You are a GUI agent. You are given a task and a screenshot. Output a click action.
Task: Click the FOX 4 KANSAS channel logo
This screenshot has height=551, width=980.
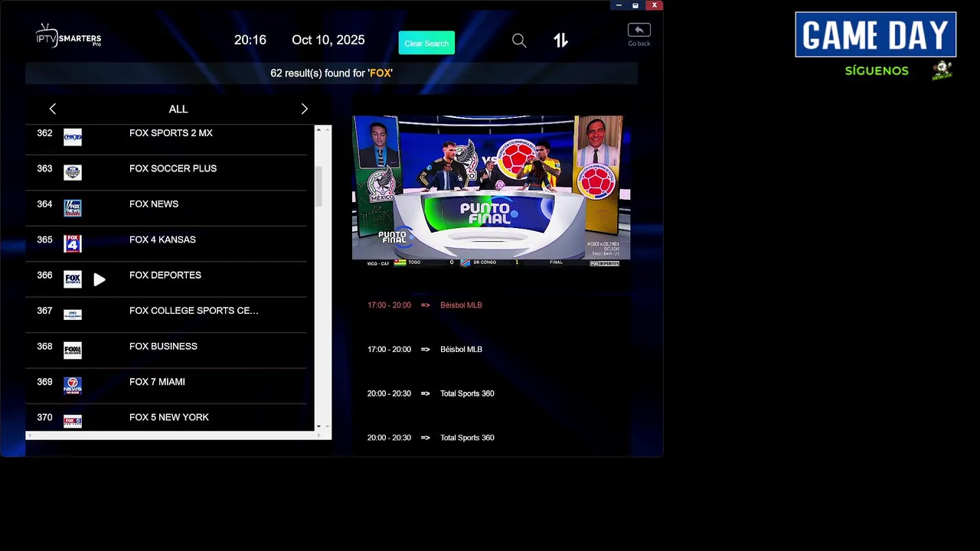[x=73, y=243]
